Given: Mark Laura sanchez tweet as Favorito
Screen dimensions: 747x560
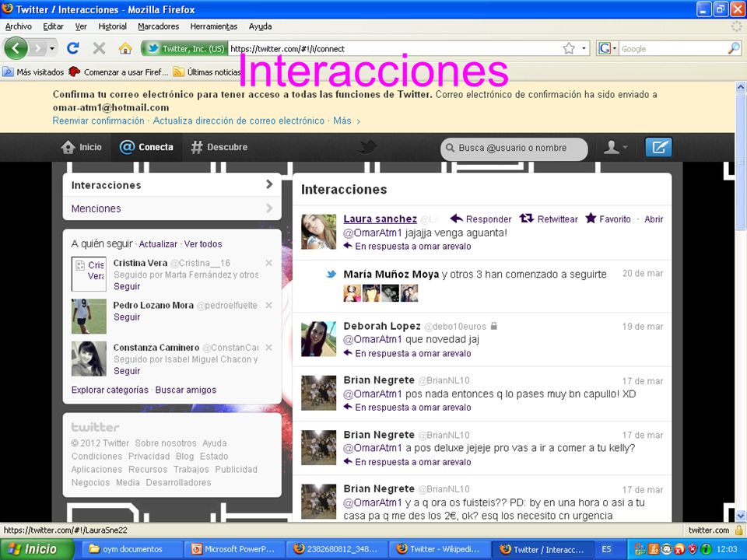Looking at the screenshot, I should click(x=608, y=219).
